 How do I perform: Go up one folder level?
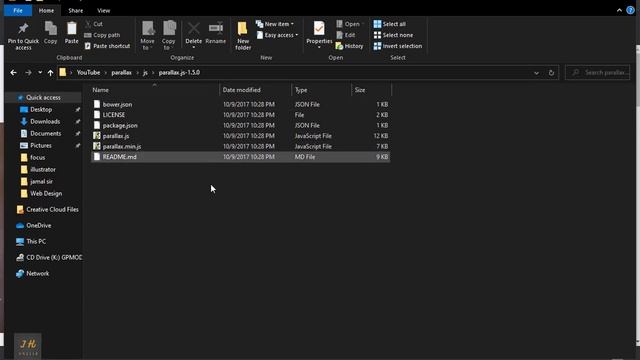50,73
